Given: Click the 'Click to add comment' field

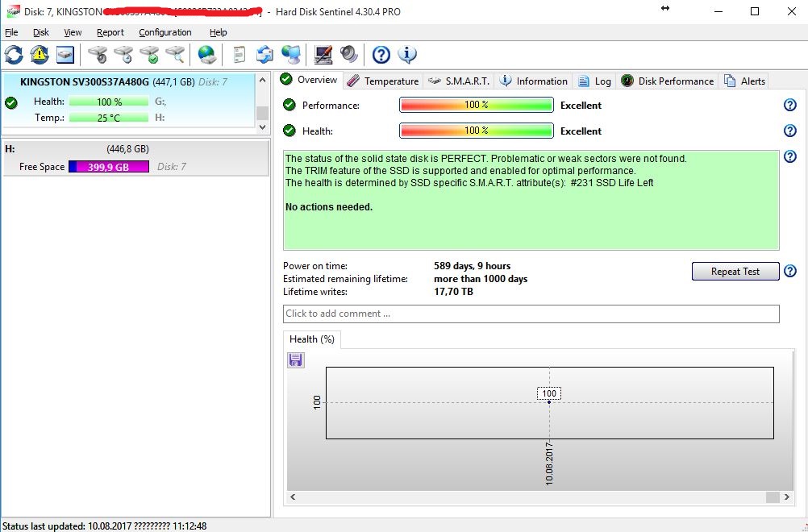Looking at the screenshot, I should click(531, 314).
